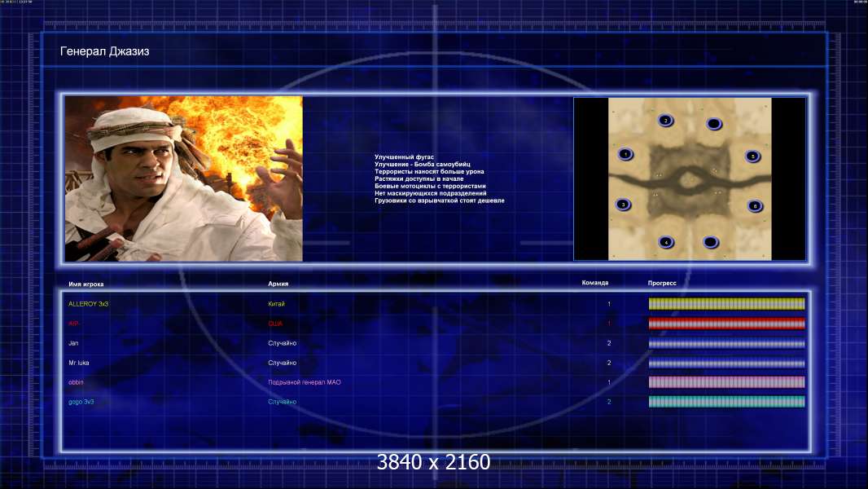Click the line Улучшенный фугас
This screenshot has height=489, width=868.
coord(404,157)
